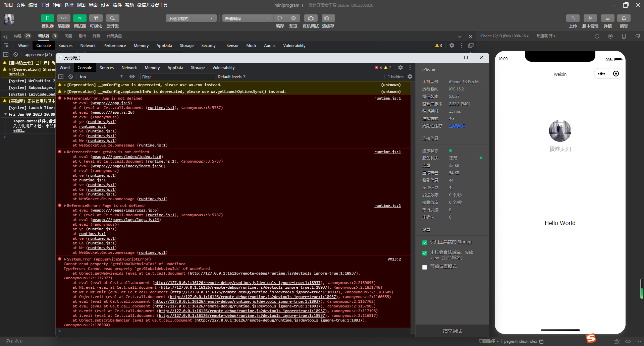This screenshot has height=346, width=644.
Task: Open weapp:///app.js:5 stack link
Action: pyautogui.click(x=111, y=103)
